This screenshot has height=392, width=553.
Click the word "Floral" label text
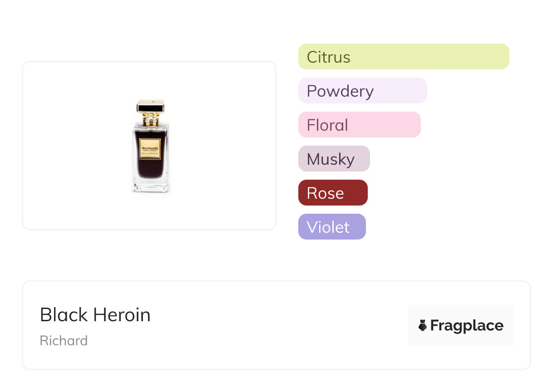[327, 125]
